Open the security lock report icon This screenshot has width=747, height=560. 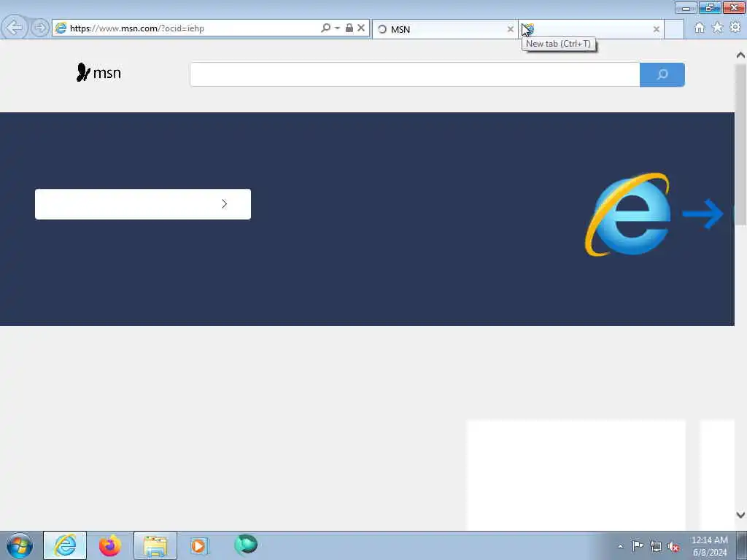tap(349, 28)
